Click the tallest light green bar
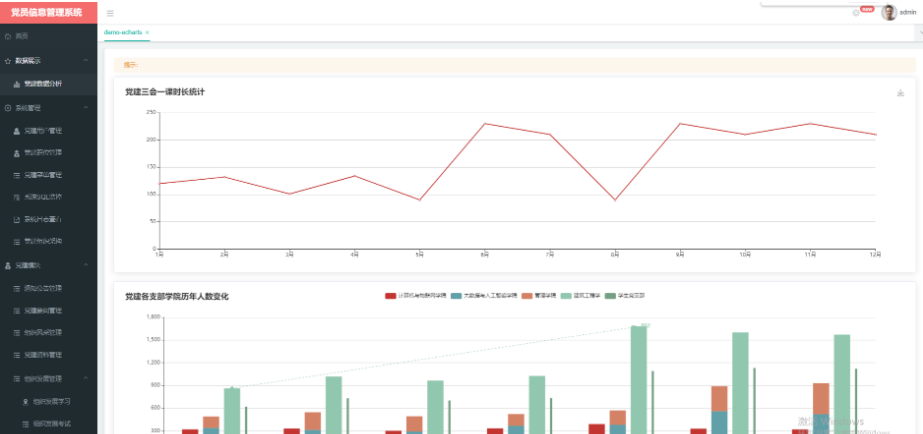 point(639,380)
